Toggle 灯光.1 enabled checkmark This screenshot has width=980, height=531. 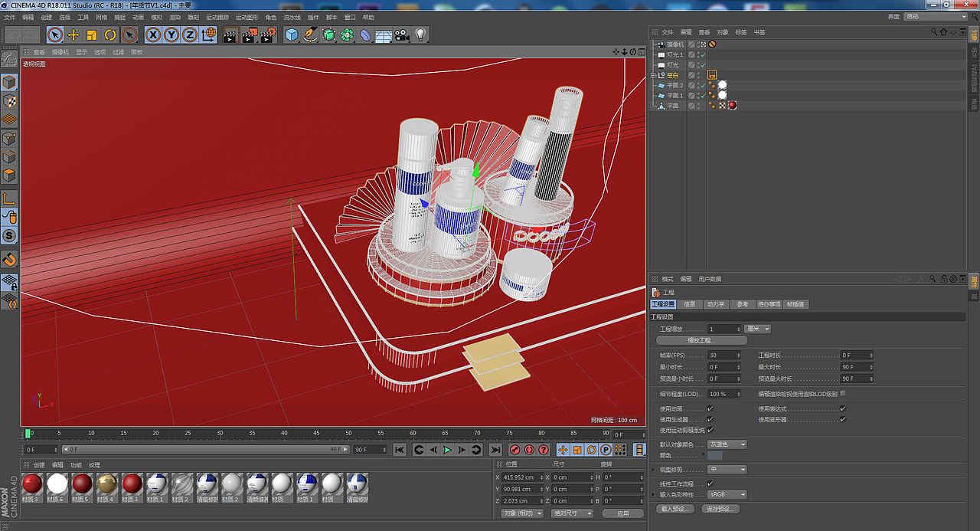(702, 55)
